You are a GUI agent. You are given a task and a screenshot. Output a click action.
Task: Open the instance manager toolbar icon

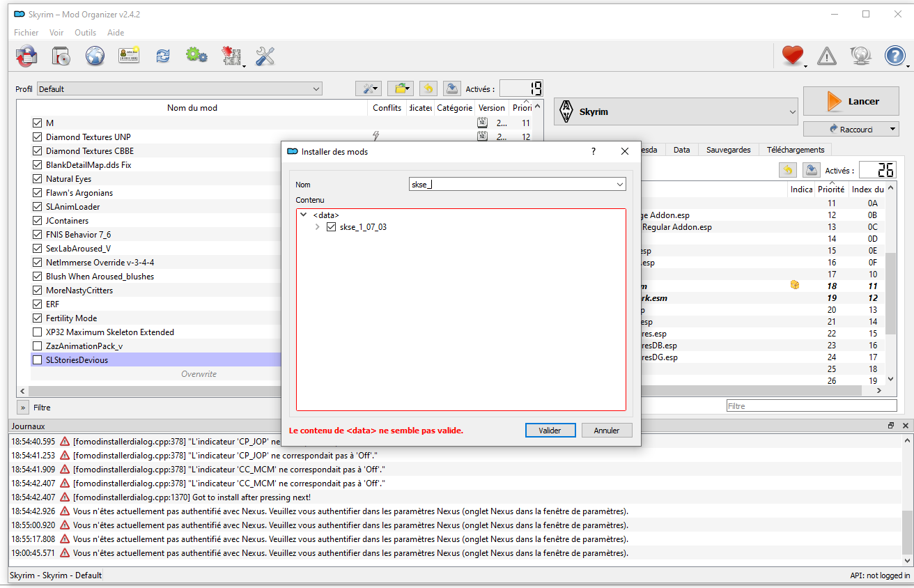[26, 56]
